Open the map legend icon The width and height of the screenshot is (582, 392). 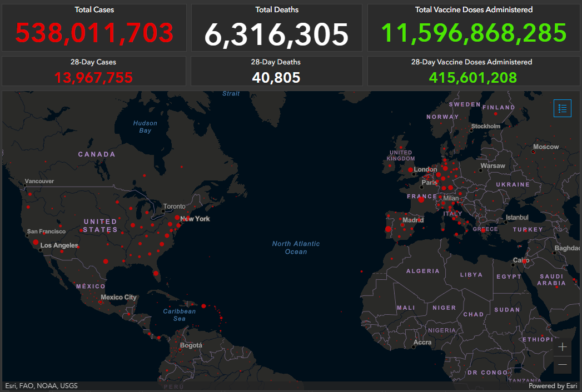coord(562,109)
